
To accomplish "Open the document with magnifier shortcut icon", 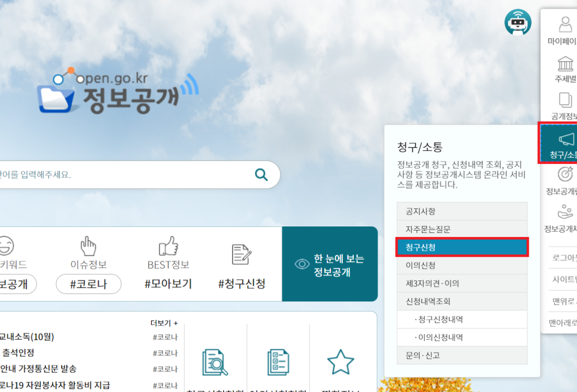I will click(x=214, y=361).
